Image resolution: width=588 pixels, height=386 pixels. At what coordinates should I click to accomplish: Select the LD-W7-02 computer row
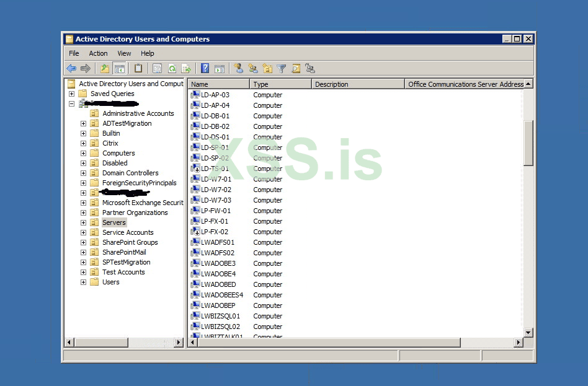pyautogui.click(x=216, y=190)
